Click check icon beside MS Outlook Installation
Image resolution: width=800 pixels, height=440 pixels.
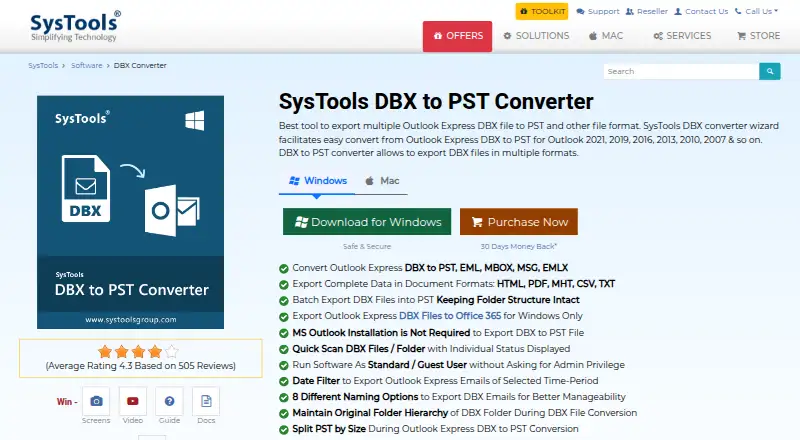point(284,333)
